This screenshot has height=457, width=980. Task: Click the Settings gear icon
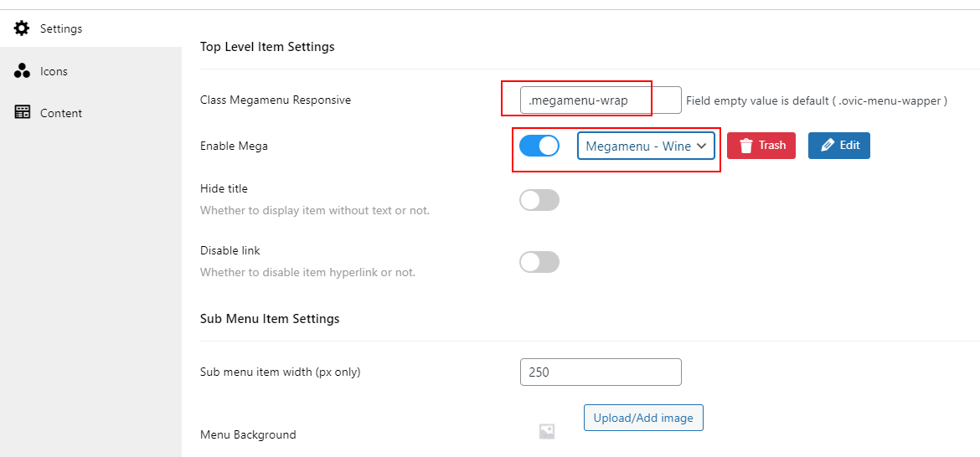pyautogui.click(x=22, y=28)
